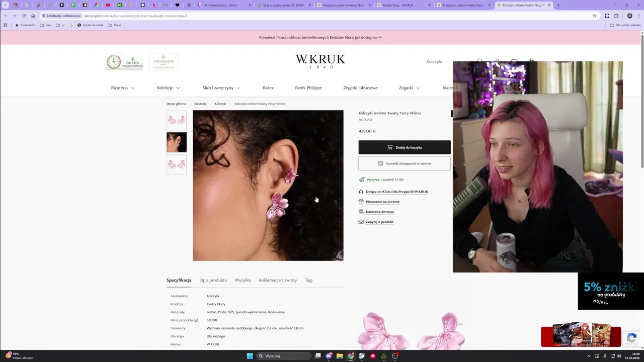
Task: Open Dołącz do Klubu Dla Przyjaciół link
Action: 397,192
